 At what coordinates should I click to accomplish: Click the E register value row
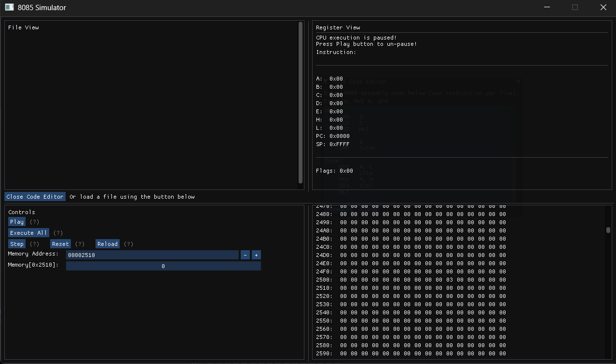[x=329, y=111]
